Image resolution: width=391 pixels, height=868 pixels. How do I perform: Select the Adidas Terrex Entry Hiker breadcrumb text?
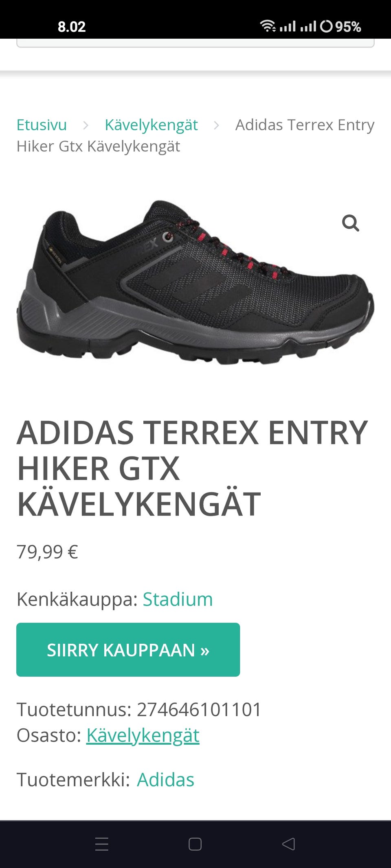(195, 136)
